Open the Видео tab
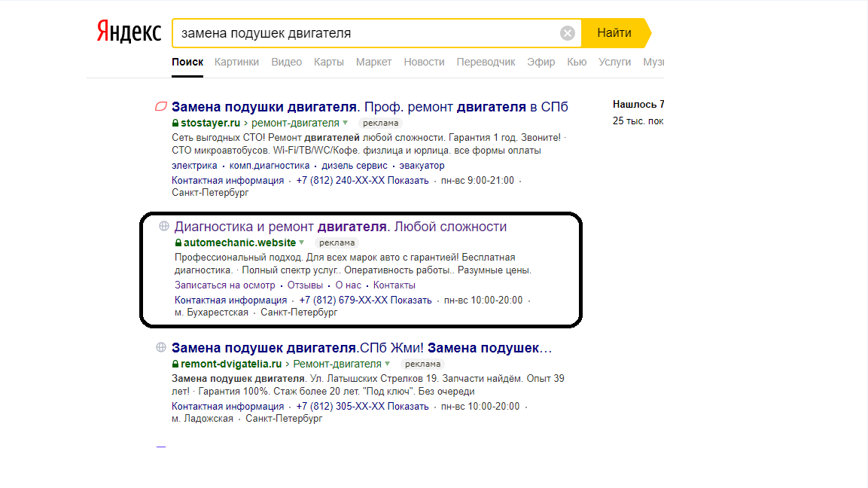This screenshot has height=488, width=868. 286,62
